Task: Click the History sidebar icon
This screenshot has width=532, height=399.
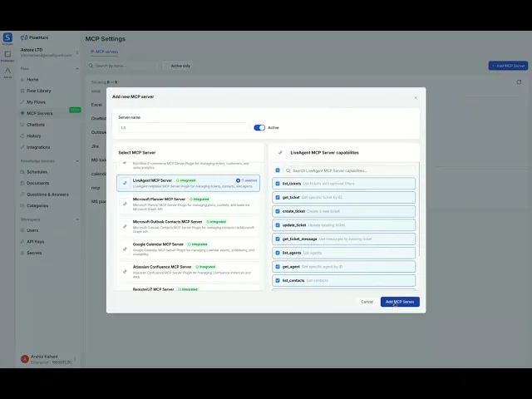Action: (22, 135)
